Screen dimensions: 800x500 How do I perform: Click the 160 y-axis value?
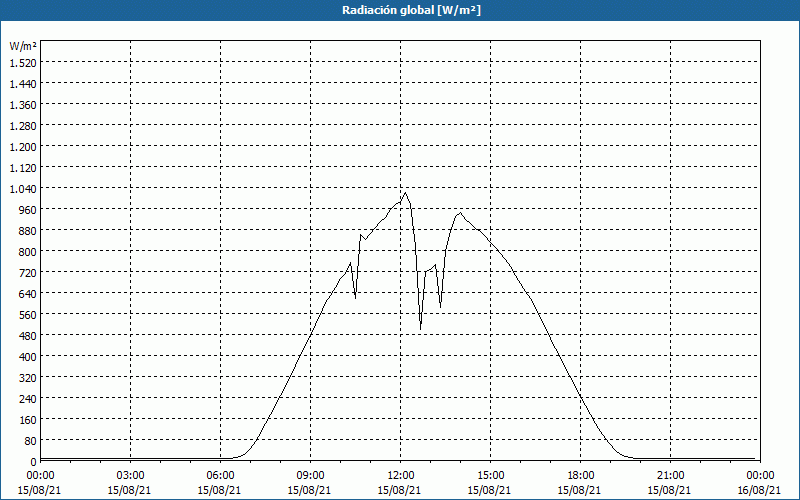pyautogui.click(x=29, y=419)
